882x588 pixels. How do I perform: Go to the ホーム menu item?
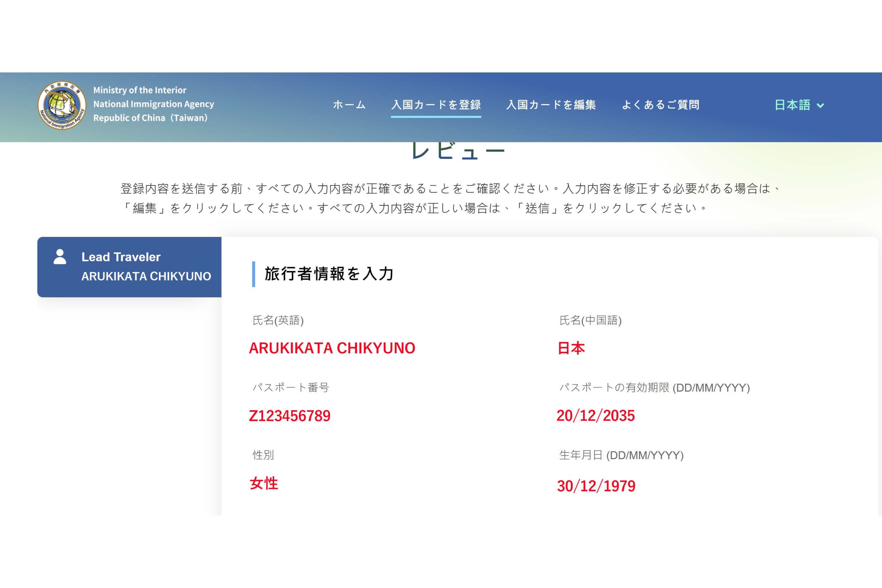tap(349, 105)
